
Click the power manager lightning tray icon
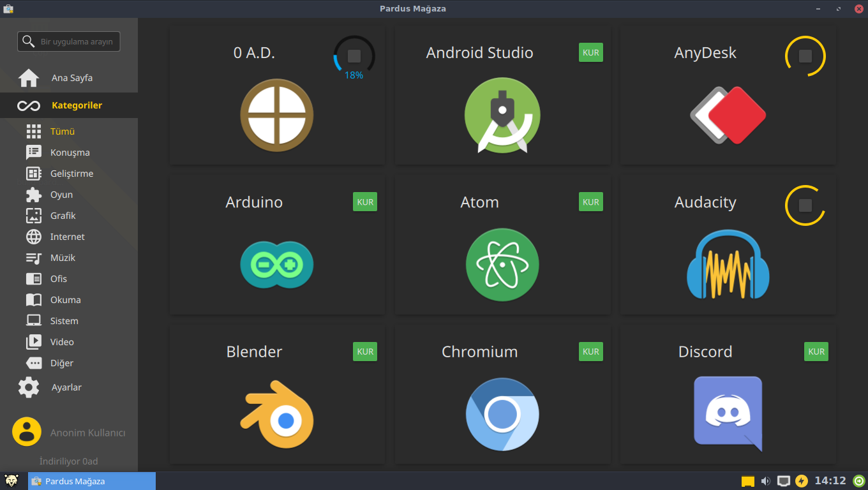point(802,481)
